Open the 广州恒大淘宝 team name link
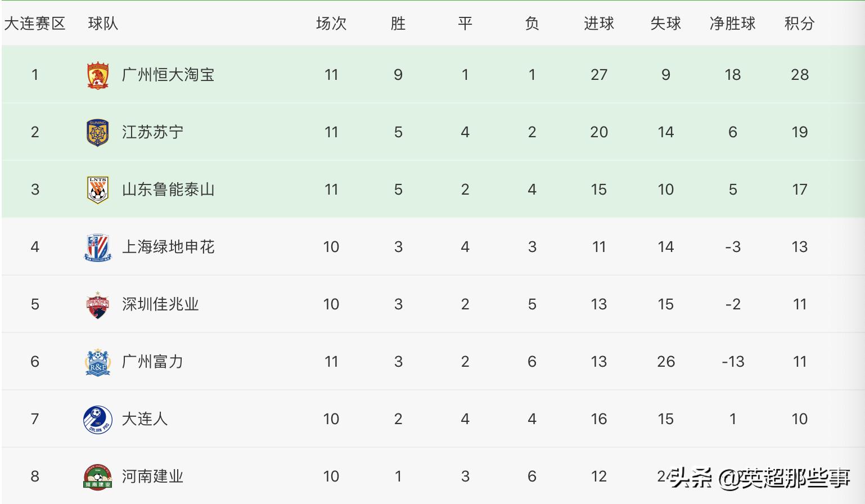This screenshot has width=865, height=504. (168, 75)
